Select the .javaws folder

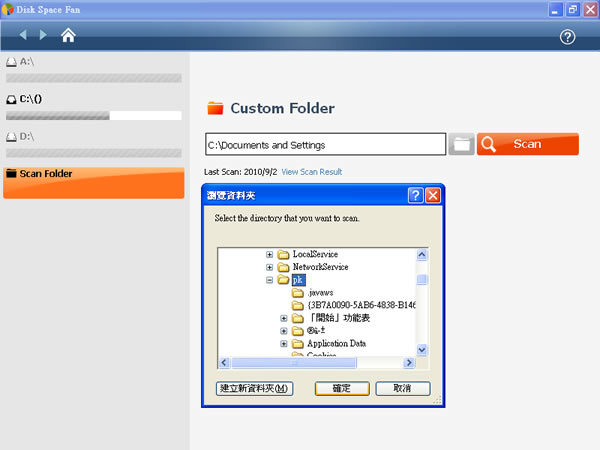(x=320, y=293)
